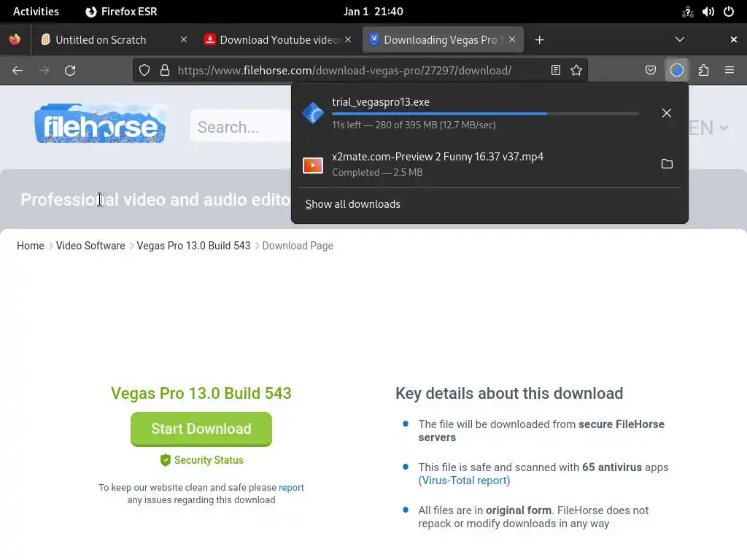
Task: Open the extensions puzzle icon
Action: (703, 71)
